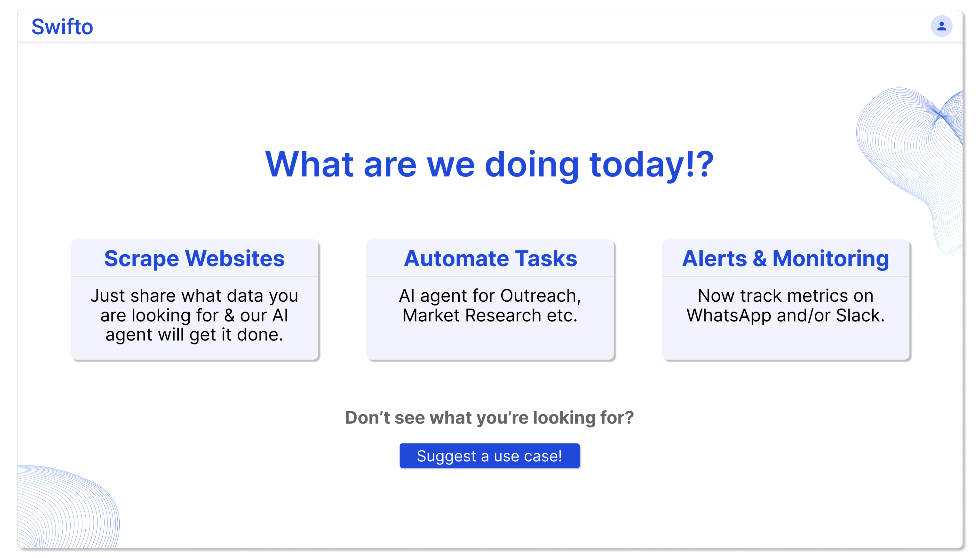This screenshot has width=980, height=558.
Task: Click the empty space inside Automate Tasks card
Action: coord(490,341)
